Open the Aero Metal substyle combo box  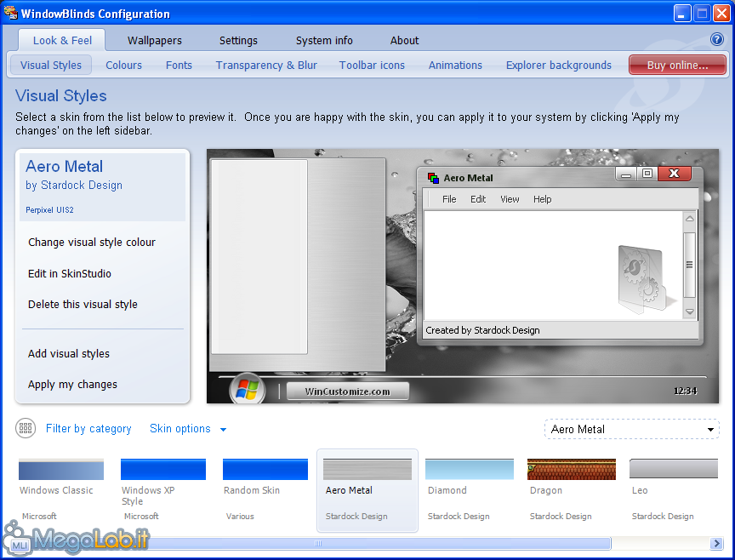tap(631, 429)
